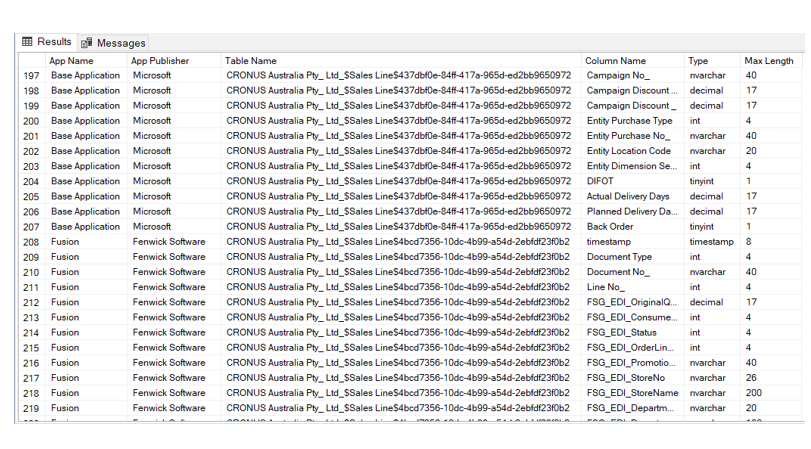Click the Results grid icon

(x=27, y=42)
